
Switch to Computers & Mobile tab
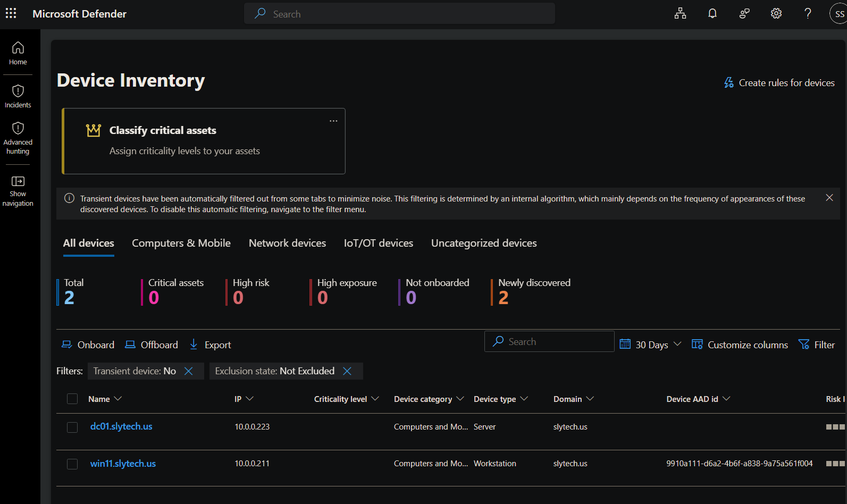point(181,243)
